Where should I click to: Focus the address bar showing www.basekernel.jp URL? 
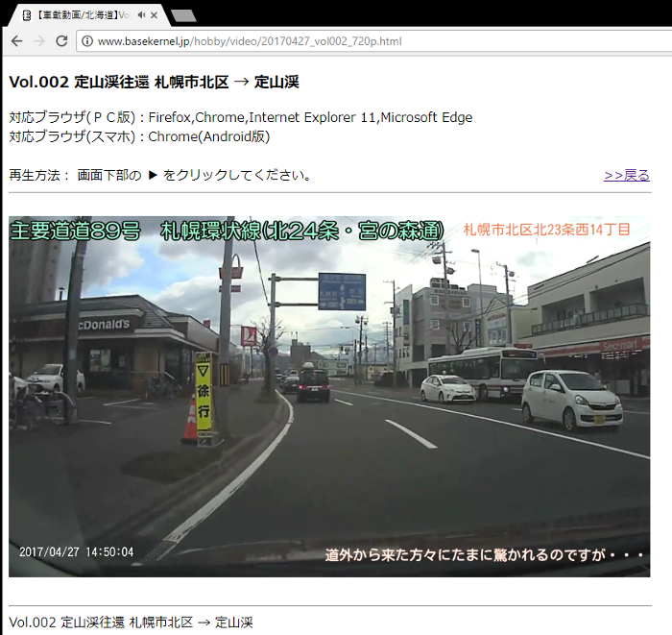[372, 41]
